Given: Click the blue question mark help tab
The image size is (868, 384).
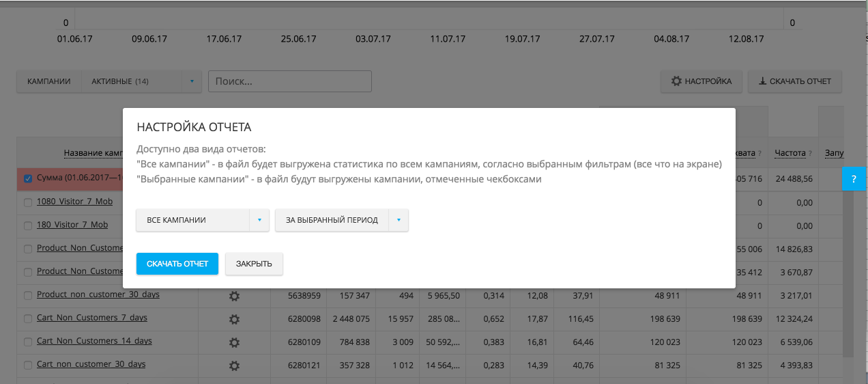Looking at the screenshot, I should [854, 178].
